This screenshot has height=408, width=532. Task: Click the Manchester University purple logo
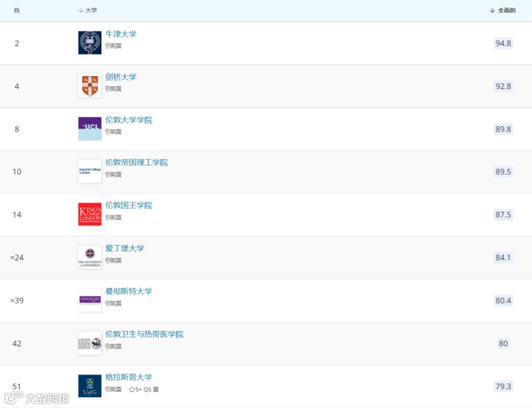pos(90,300)
